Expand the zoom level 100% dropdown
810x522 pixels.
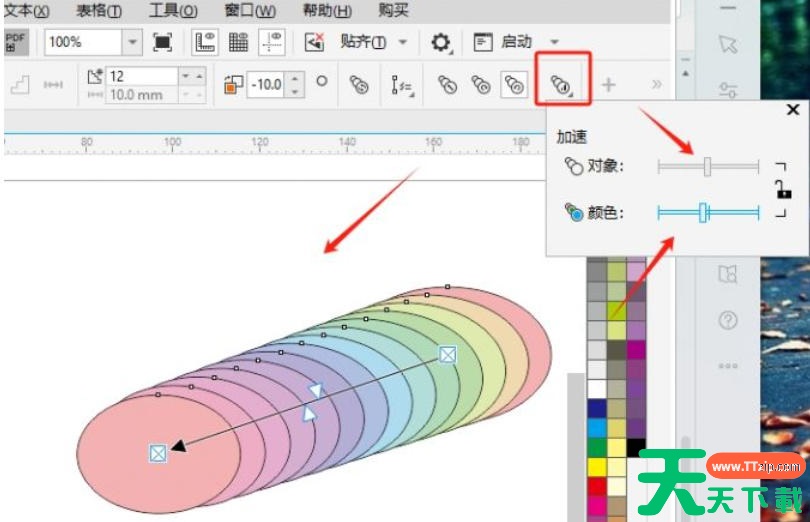[x=132, y=42]
